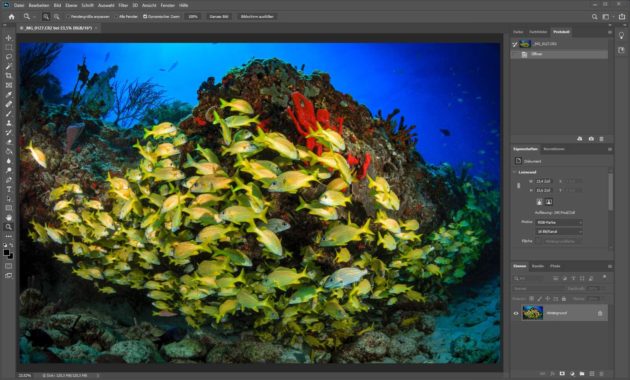The width and height of the screenshot is (630, 380).
Task: Choose the zoom-in magnifier in the options bar
Action: pyautogui.click(x=46, y=16)
